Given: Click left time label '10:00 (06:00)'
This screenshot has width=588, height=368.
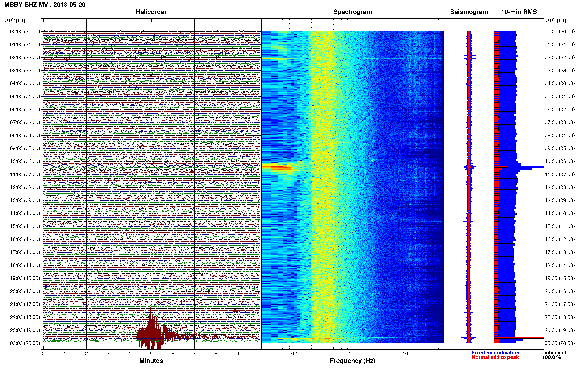Looking at the screenshot, I should point(25,161).
